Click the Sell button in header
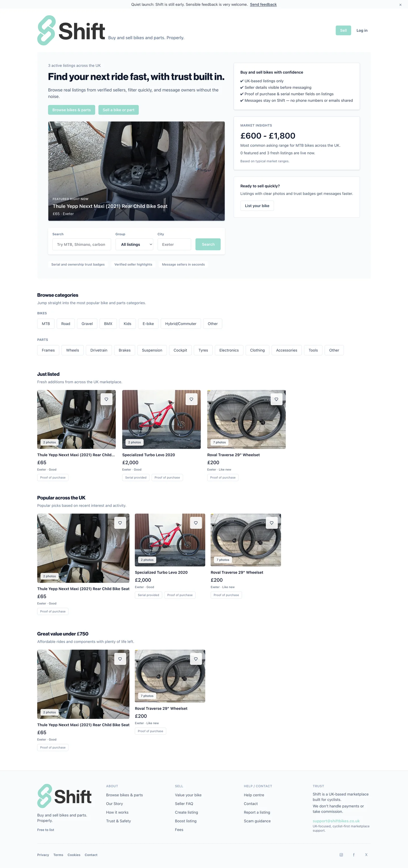The image size is (408, 868). pos(343,31)
